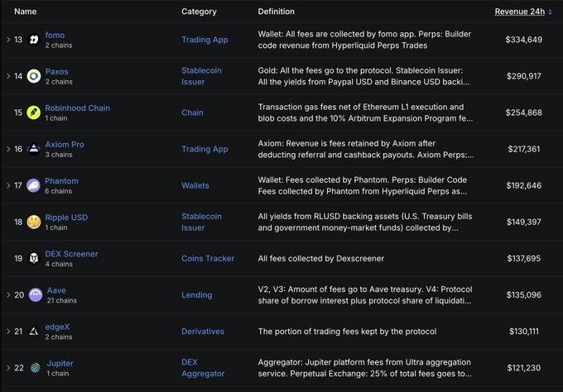Click the fomo definition text about Hyperliquid Perps
The width and height of the screenshot is (563, 392).
coord(364,40)
